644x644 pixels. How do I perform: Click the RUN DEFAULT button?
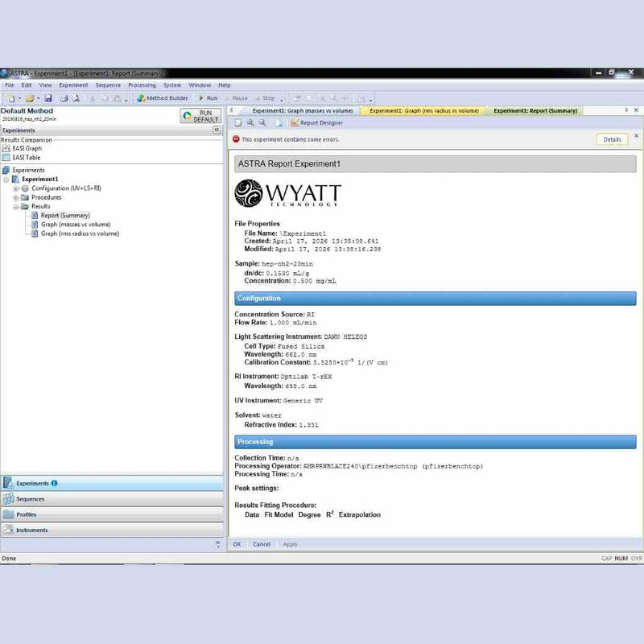click(200, 116)
